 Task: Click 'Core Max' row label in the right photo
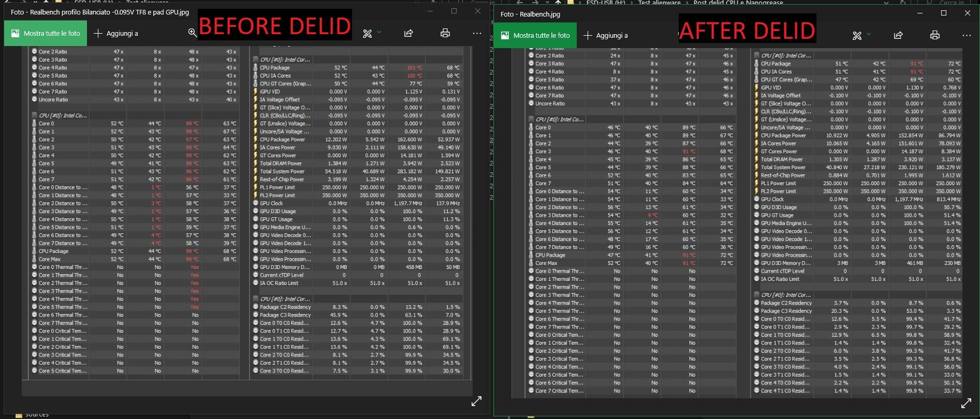(x=547, y=263)
